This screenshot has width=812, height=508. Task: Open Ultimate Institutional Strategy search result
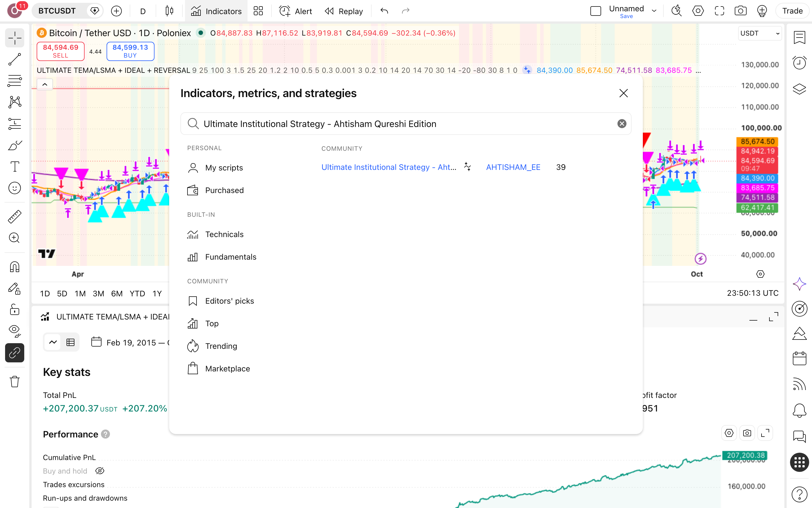[389, 167]
